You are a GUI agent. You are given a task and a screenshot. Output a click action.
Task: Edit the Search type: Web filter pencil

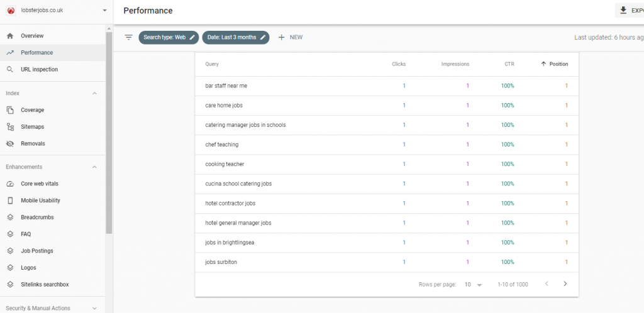point(192,37)
